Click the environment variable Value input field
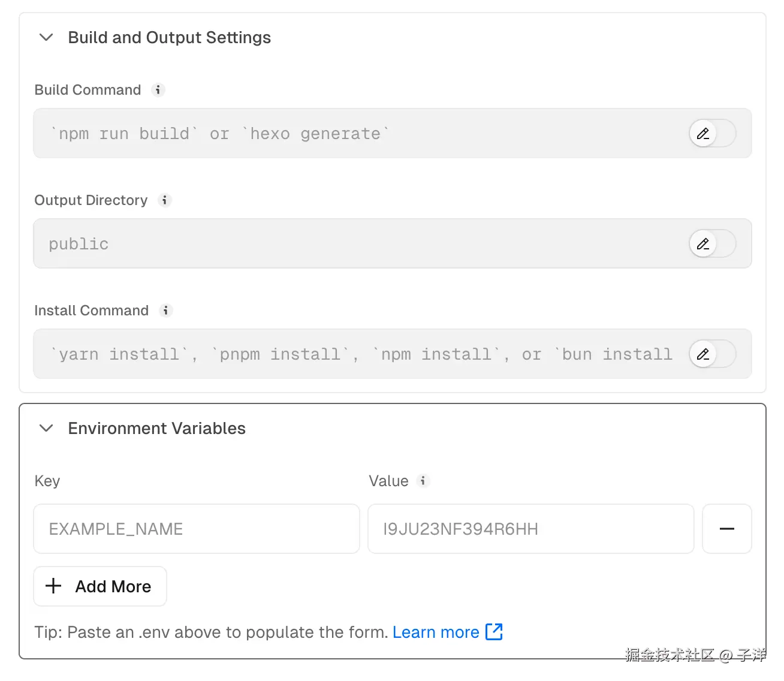Screen dimensions: 784x681 pyautogui.click(x=530, y=529)
